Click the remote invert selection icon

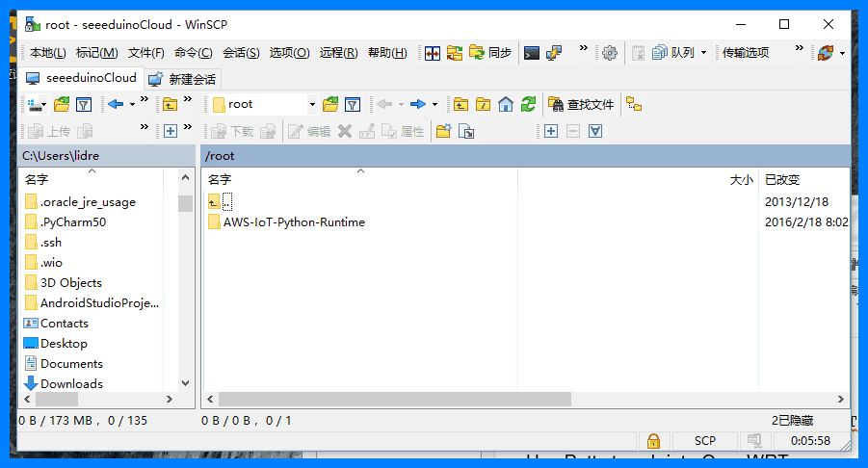coord(595,131)
